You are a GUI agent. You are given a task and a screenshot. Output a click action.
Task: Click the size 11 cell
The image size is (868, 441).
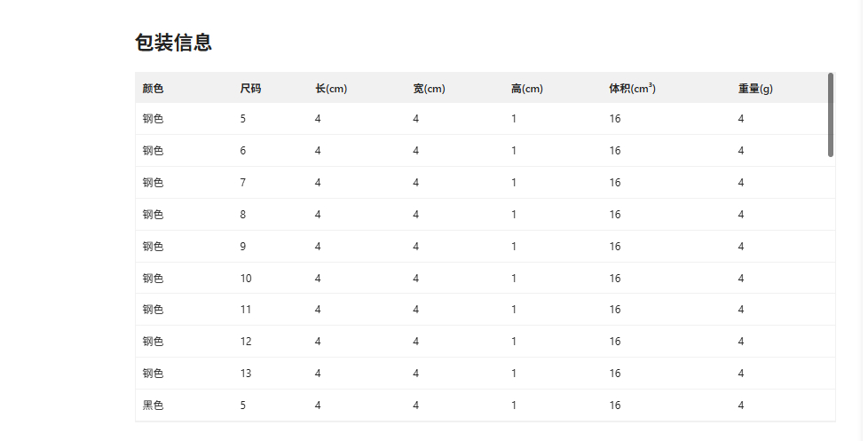click(246, 310)
